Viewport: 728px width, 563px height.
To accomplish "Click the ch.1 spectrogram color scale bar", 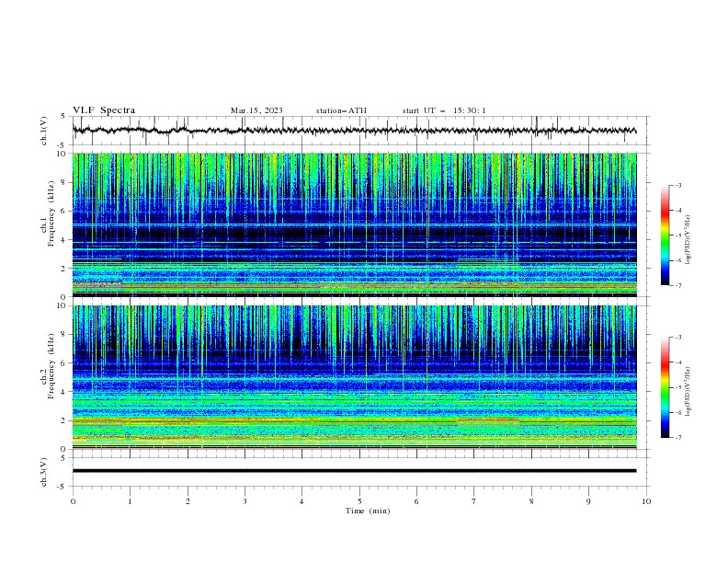I will click(x=665, y=236).
